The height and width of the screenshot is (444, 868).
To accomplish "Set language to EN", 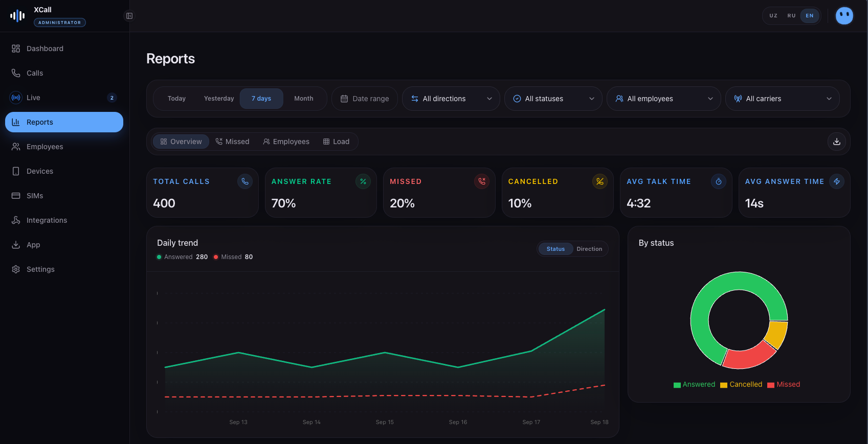I will 810,16.
